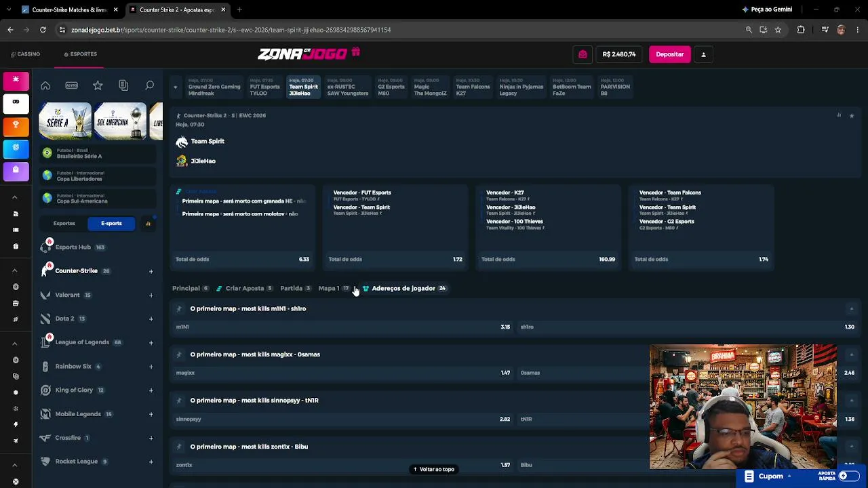Select the G2 Esports vs M80 match card
Screen dimensions: 868x488
click(x=391, y=87)
